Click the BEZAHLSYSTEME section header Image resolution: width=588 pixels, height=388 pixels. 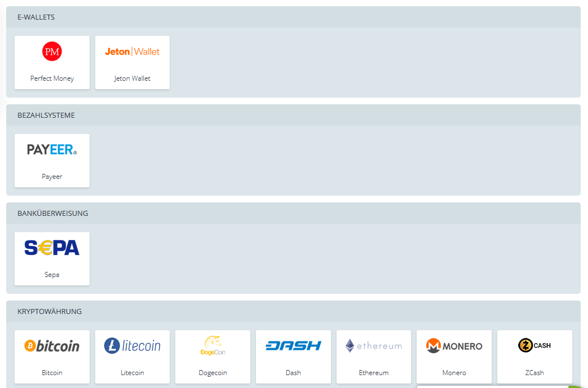pos(293,115)
